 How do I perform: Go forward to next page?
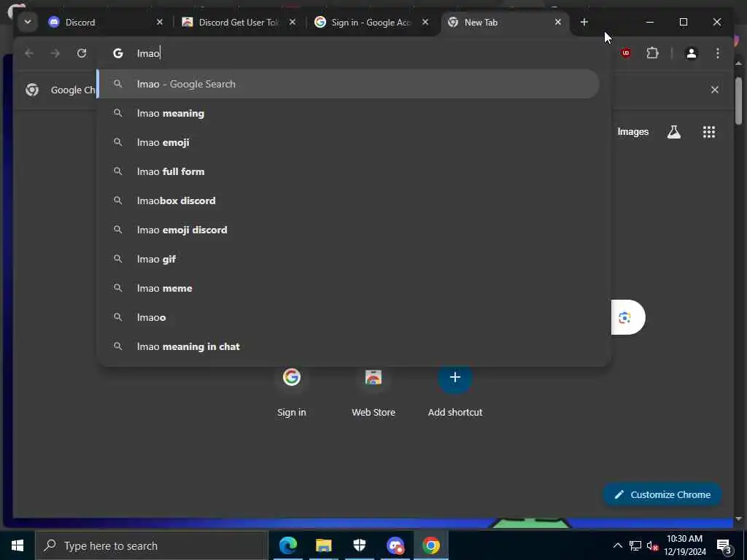[x=55, y=52]
